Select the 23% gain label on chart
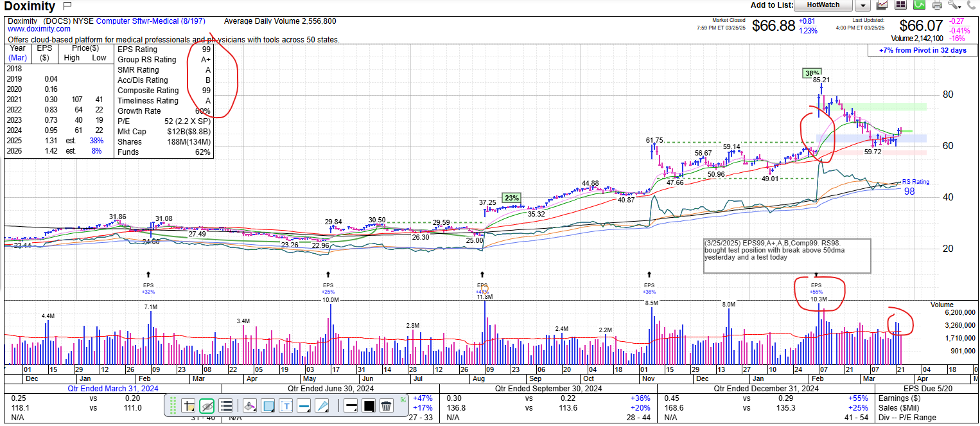The width and height of the screenshot is (980, 426). click(x=512, y=198)
